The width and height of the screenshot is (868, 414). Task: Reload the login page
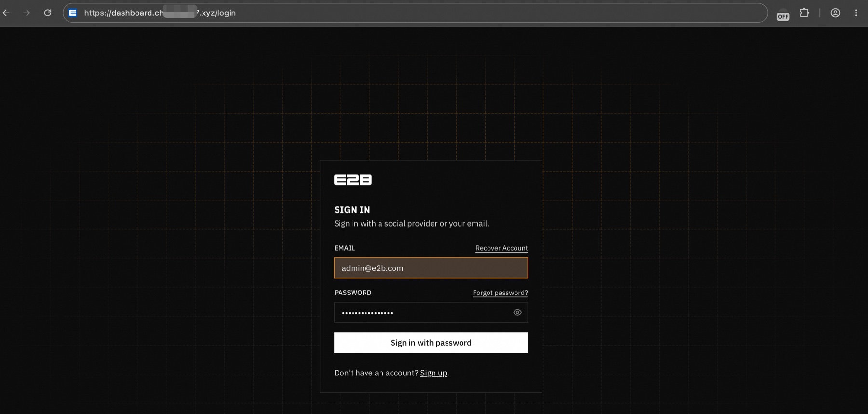pos(48,13)
